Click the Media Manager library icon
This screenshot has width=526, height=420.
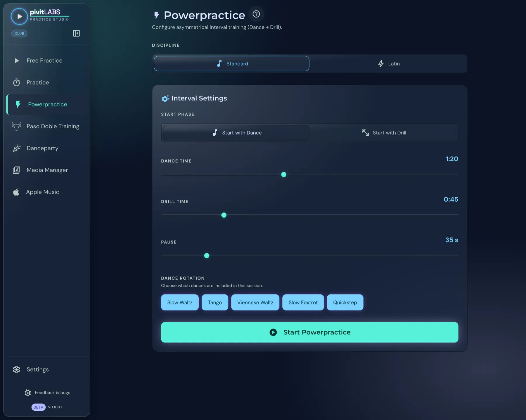[x=17, y=170]
